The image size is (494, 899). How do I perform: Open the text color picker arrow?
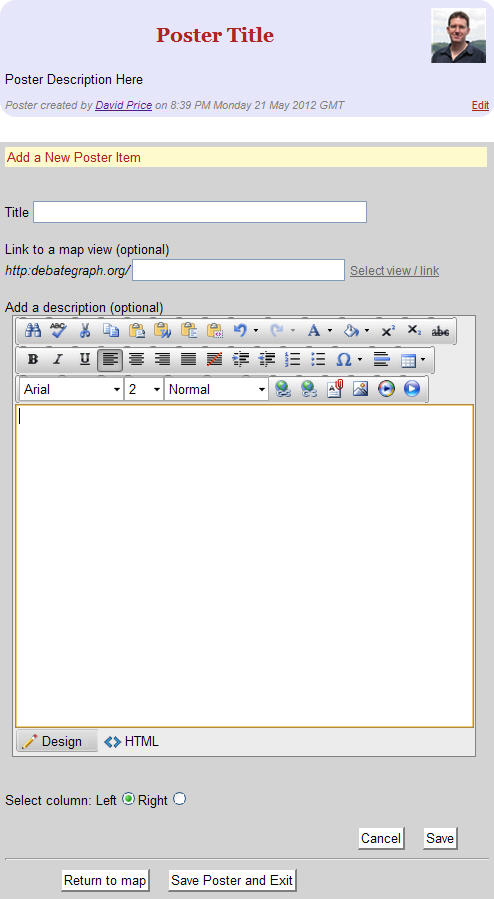pyautogui.click(x=330, y=331)
